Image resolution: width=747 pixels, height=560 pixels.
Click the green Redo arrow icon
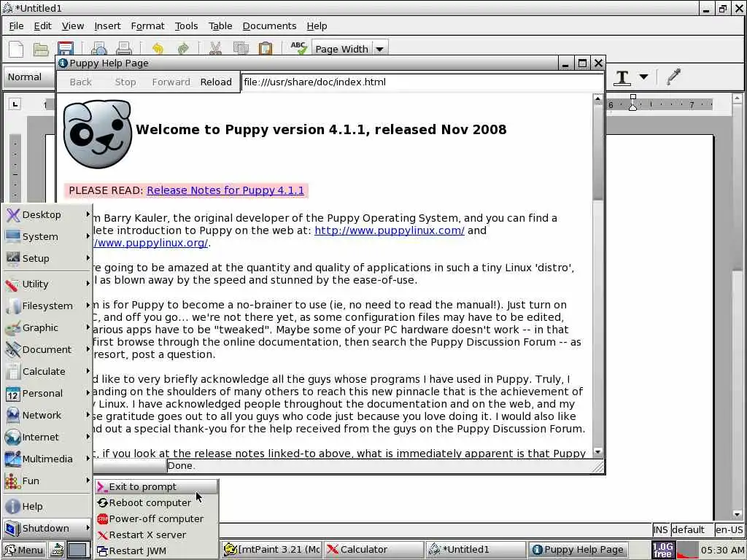click(x=183, y=49)
